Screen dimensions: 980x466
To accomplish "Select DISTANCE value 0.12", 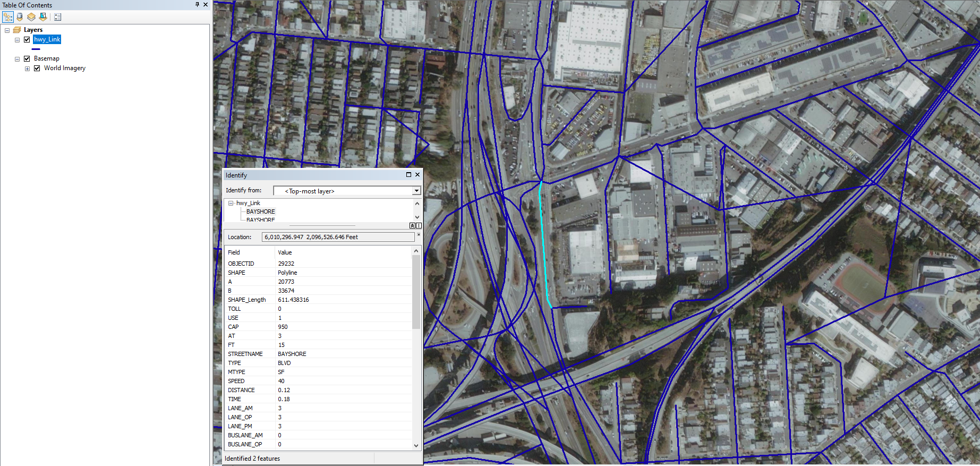I will (284, 390).
